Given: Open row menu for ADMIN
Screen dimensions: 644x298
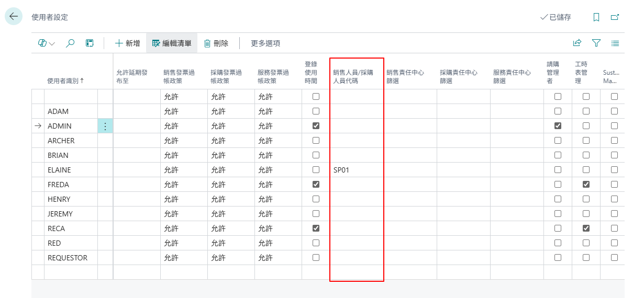Looking at the screenshot, I should click(x=105, y=126).
